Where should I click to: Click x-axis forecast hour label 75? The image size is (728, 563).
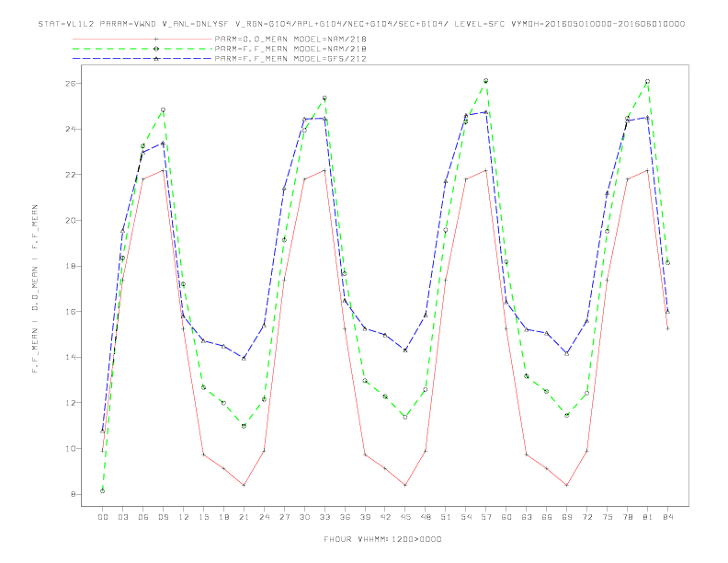608,517
